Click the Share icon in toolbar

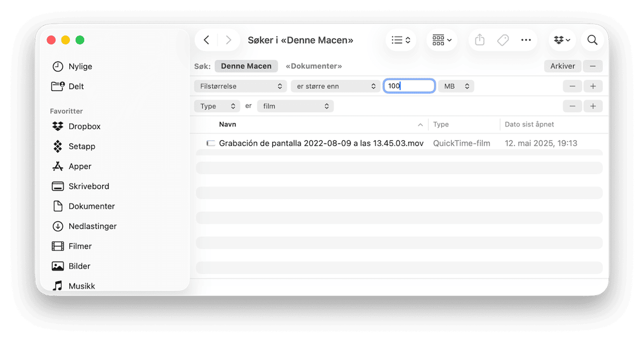tap(480, 40)
